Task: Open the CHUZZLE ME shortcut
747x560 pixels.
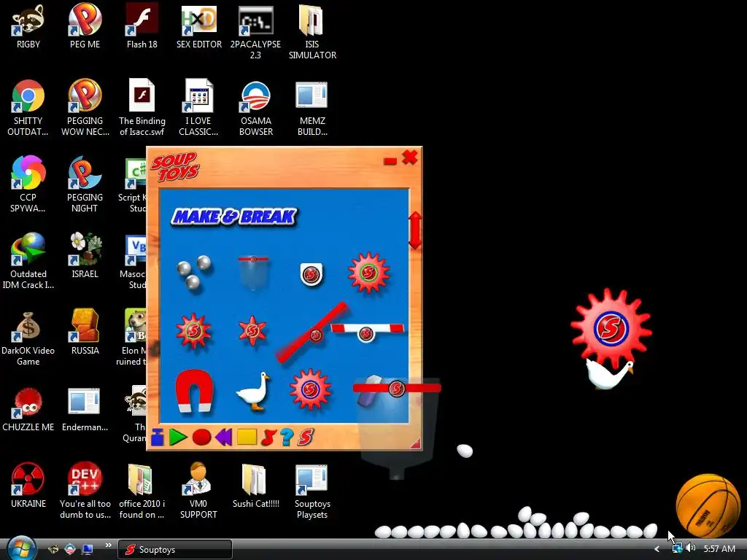Action: (28, 410)
